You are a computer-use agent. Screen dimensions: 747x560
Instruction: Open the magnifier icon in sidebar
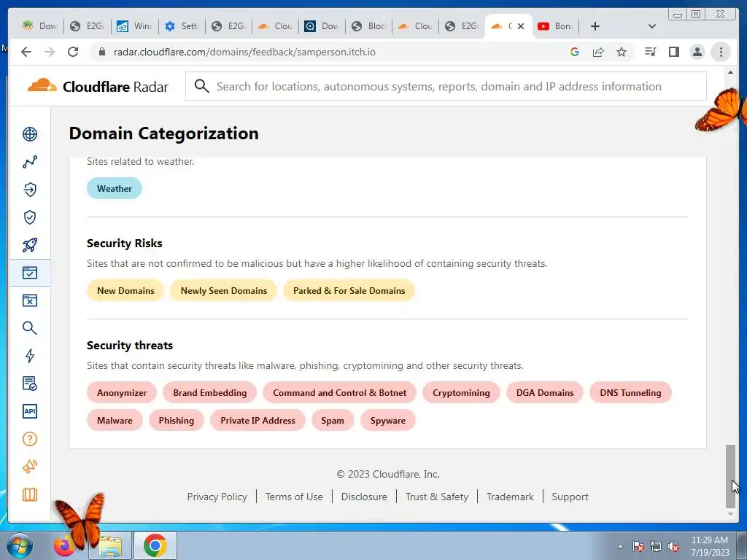[x=29, y=328]
